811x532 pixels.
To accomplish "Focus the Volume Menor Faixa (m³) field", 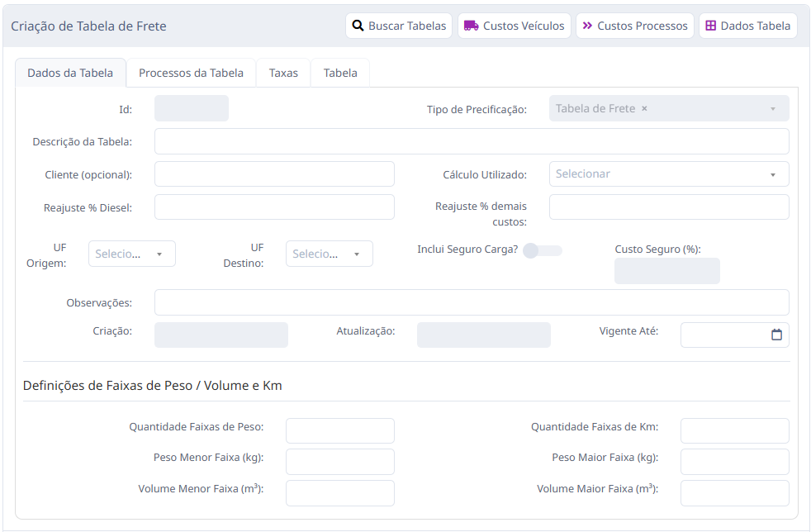I will coord(339,493).
